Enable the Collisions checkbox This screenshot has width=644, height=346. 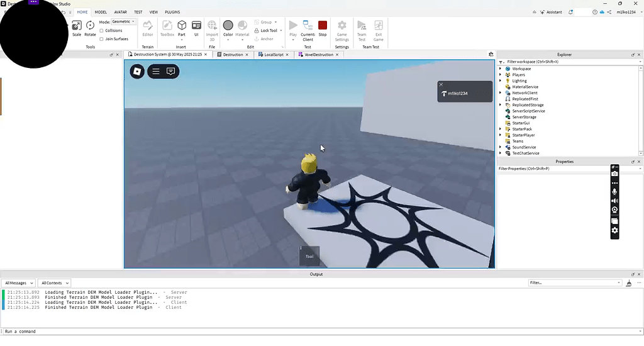point(101,31)
